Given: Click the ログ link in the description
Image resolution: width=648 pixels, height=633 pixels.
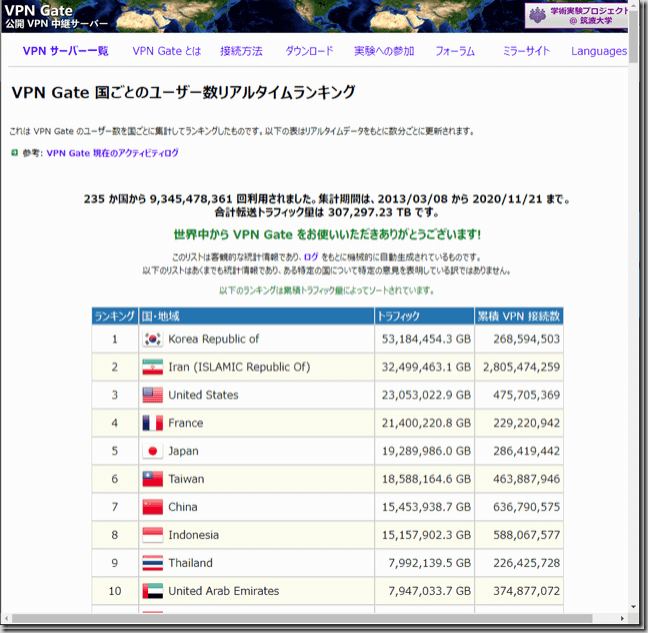Looking at the screenshot, I should point(310,257).
